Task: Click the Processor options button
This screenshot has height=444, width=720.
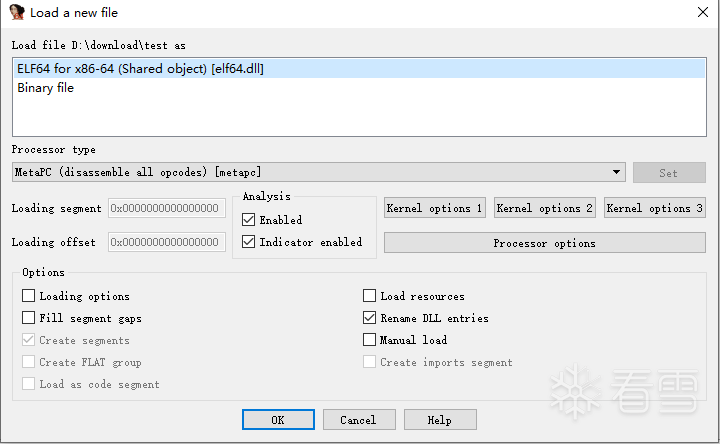Action: pos(544,243)
